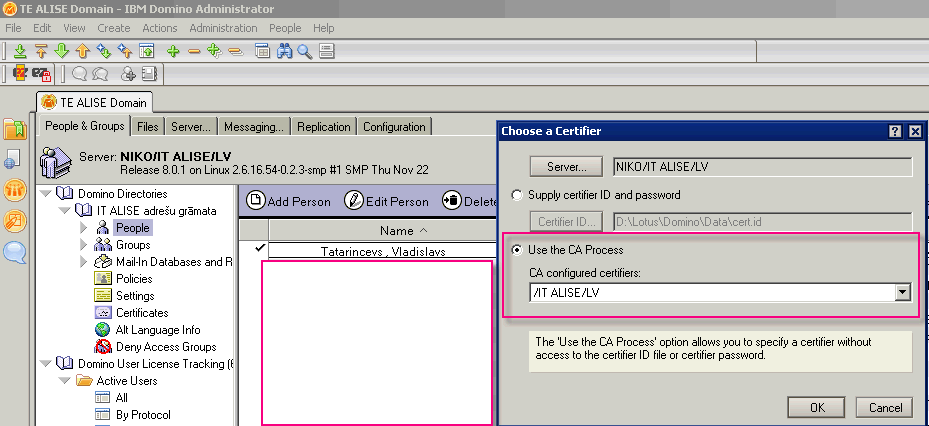
Task: Click the ID icon with red padlock
Action: tap(41, 74)
